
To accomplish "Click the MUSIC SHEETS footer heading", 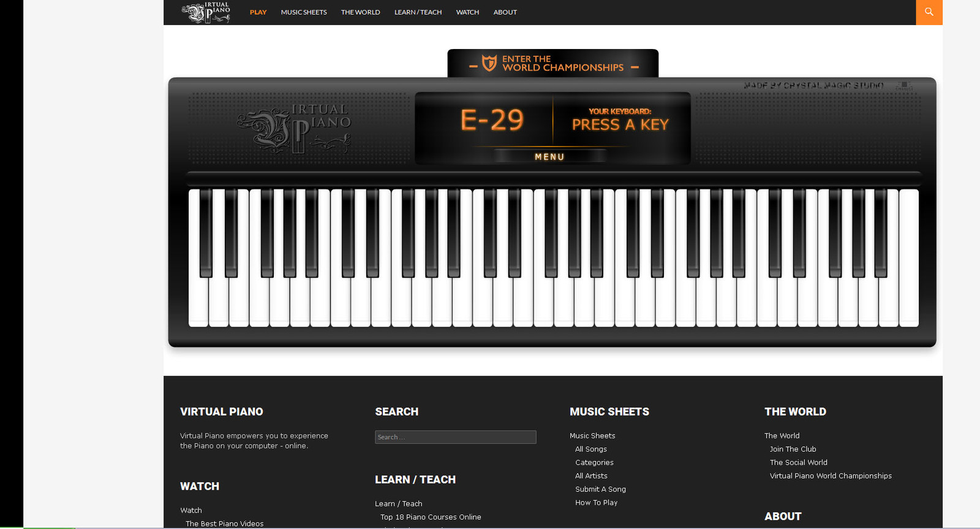I will [609, 412].
